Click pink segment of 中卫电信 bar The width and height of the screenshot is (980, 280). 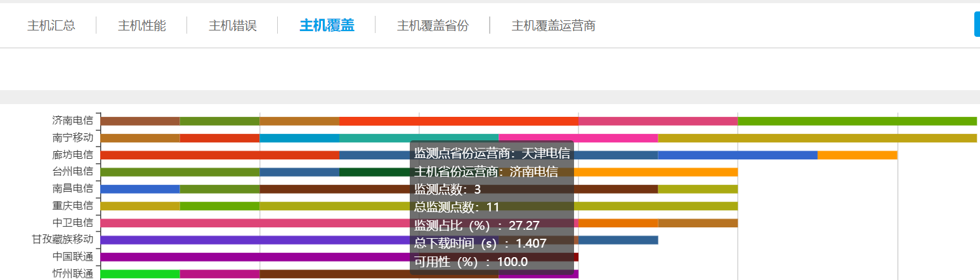tap(254, 223)
